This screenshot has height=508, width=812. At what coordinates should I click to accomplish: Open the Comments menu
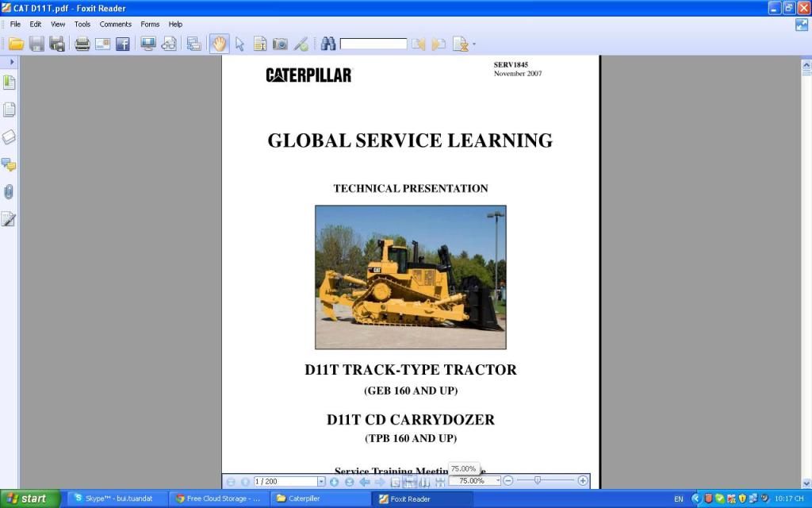[116, 25]
